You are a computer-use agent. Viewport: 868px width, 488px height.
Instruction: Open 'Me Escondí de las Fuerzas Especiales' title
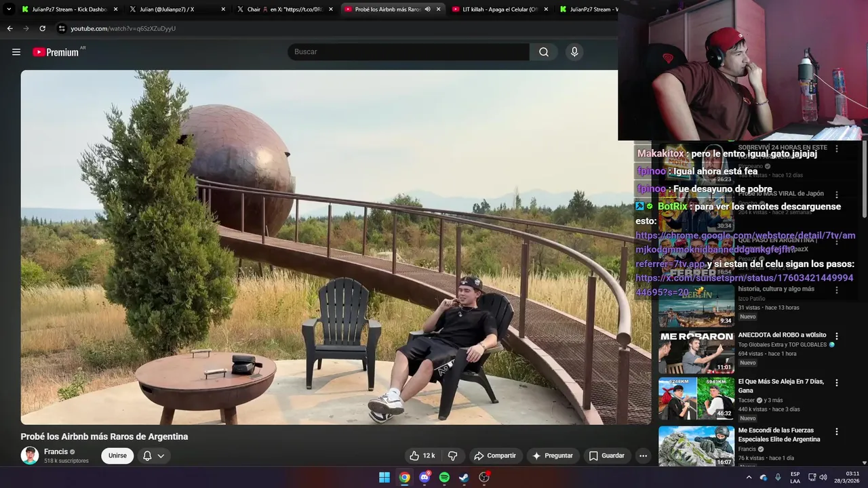[779, 434]
